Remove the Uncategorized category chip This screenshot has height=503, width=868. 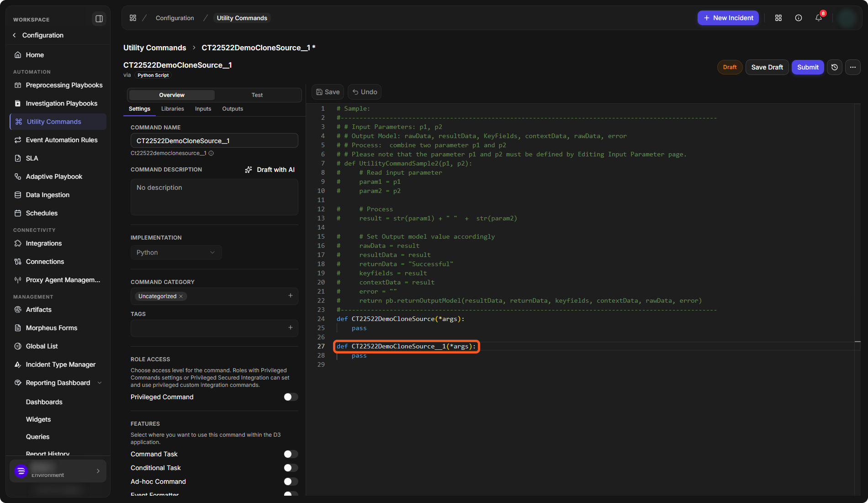click(x=181, y=296)
